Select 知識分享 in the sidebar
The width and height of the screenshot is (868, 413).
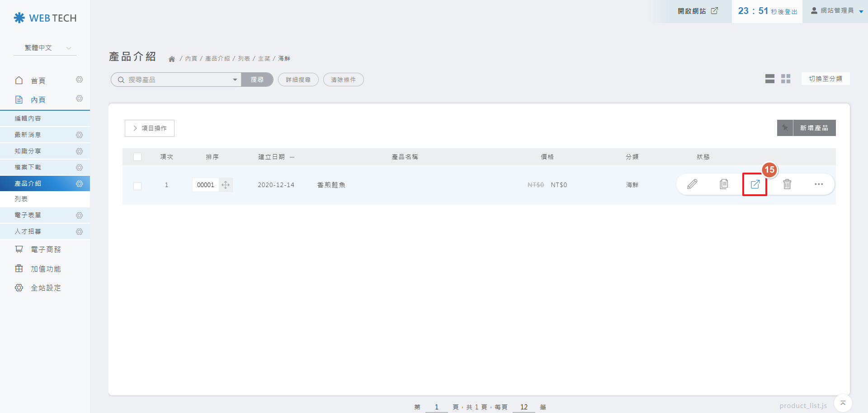(28, 151)
